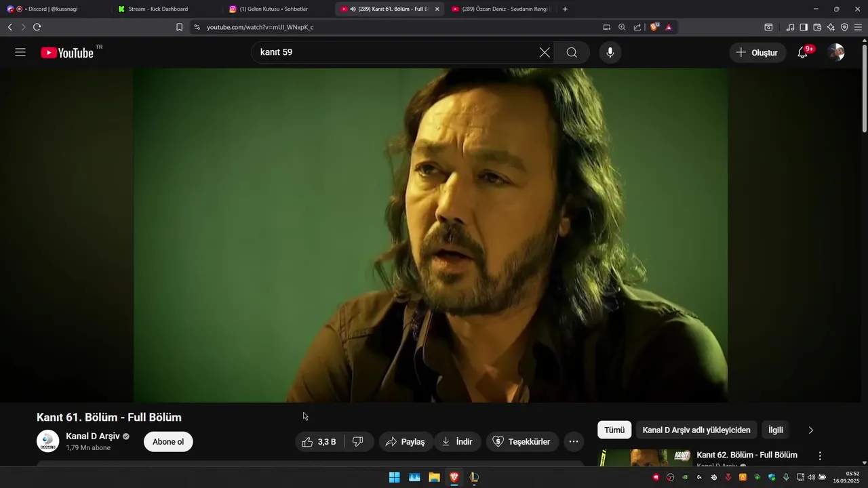Open options for Kanıt 62. Bölüm suggestion
The height and width of the screenshot is (488, 868).
click(x=820, y=456)
